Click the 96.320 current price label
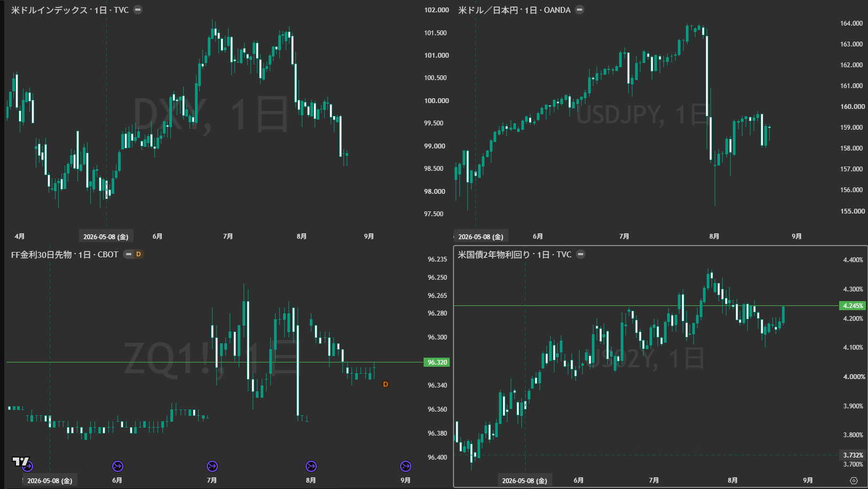The image size is (868, 489). click(x=437, y=362)
